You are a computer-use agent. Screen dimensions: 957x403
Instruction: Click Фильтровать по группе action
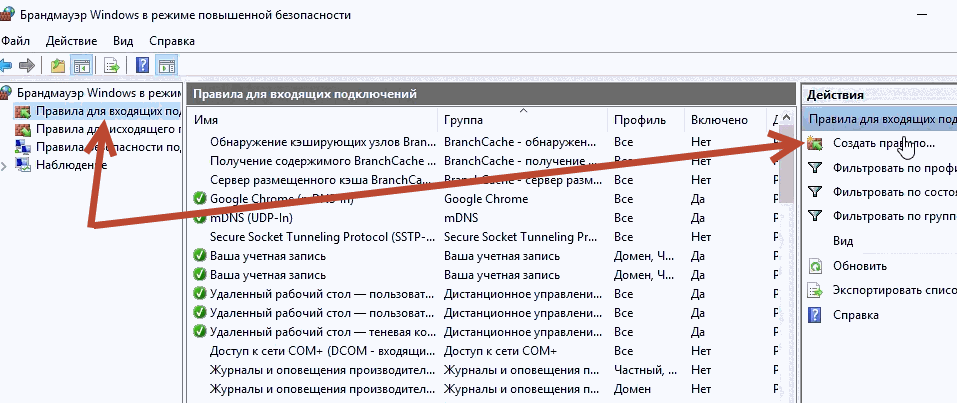click(x=894, y=216)
